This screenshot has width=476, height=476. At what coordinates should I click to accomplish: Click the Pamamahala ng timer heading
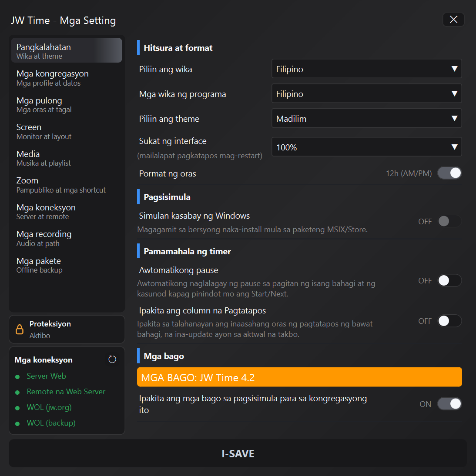pos(187,251)
